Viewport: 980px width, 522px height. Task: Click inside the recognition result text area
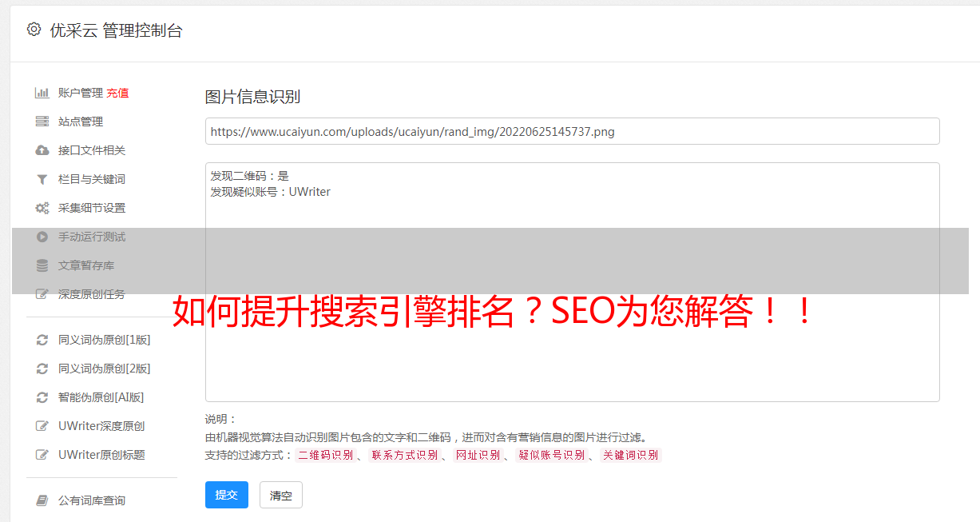coord(572,282)
